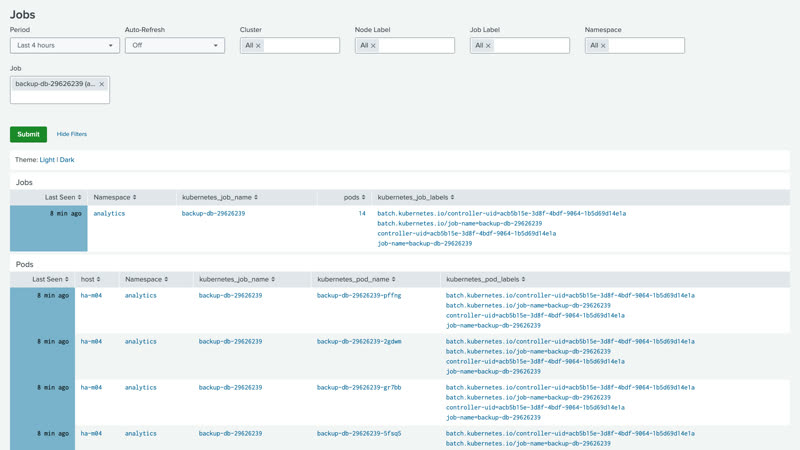
Task: Sort Pods table by host column
Action: [90, 280]
